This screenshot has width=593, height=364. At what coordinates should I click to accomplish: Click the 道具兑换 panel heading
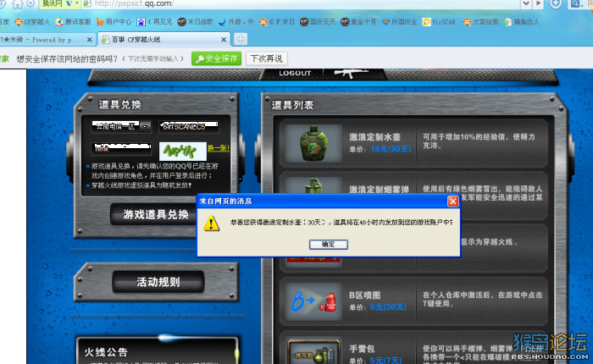pos(120,105)
